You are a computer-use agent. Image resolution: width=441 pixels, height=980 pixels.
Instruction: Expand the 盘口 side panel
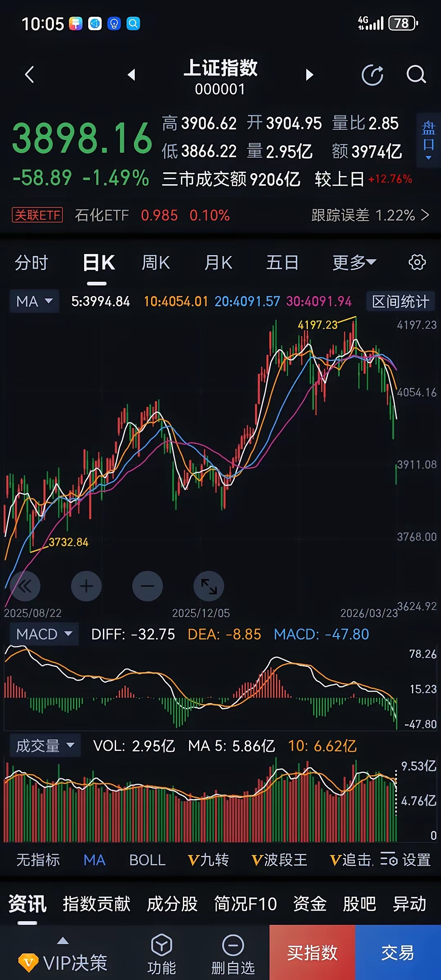[x=428, y=140]
